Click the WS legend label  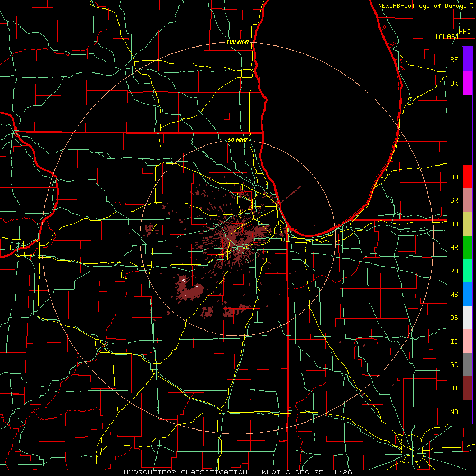[454, 295]
